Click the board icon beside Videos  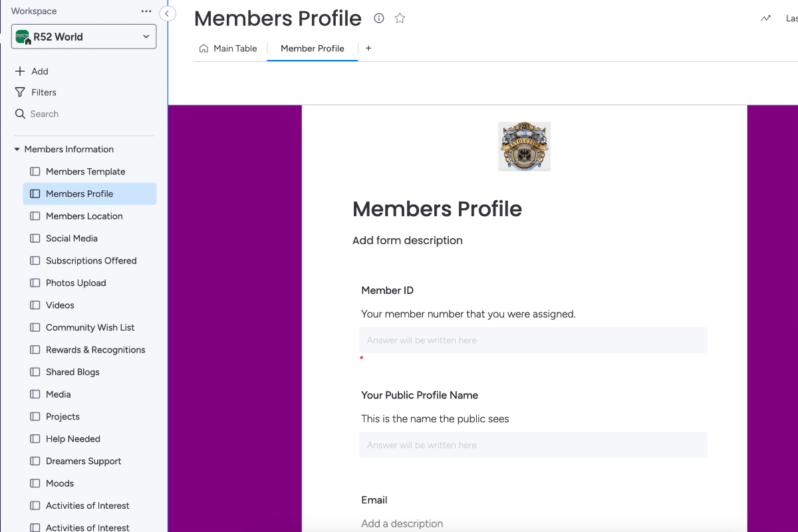pyautogui.click(x=35, y=305)
